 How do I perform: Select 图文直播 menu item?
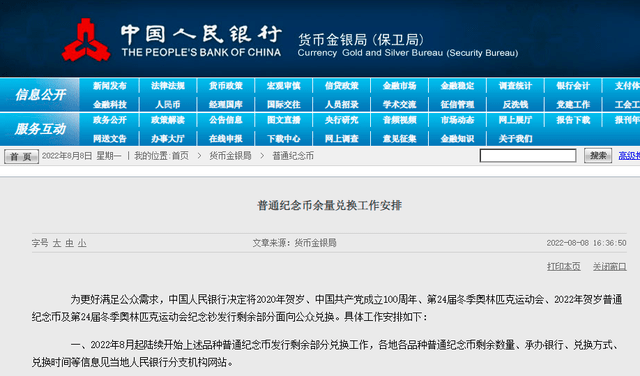coord(284,120)
